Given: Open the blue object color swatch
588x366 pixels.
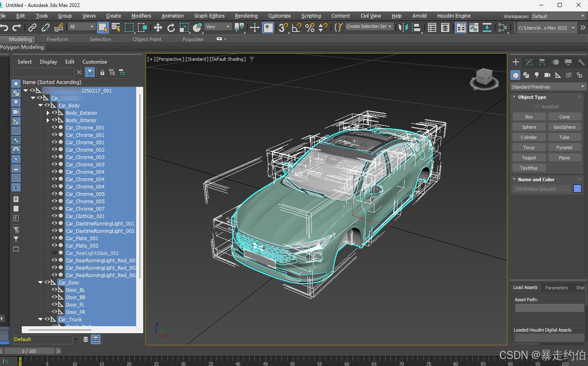Looking at the screenshot, I should pos(577,189).
